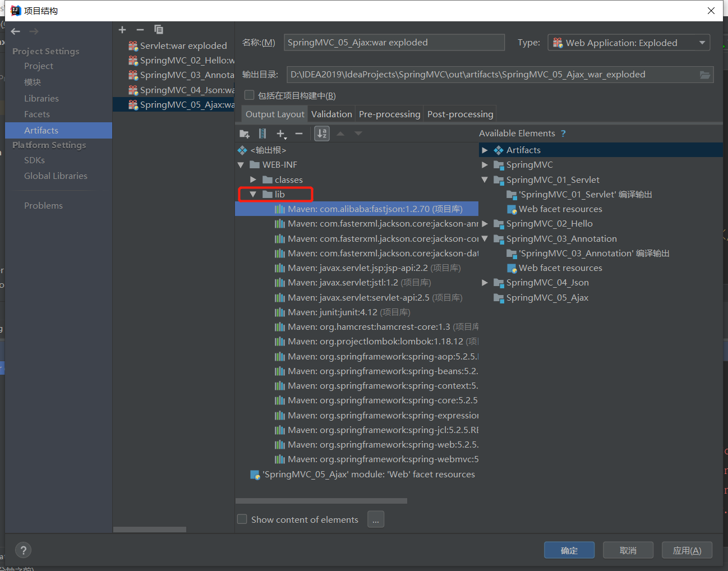The height and width of the screenshot is (571, 728).
Task: Enable include in project build checkbox
Action: [250, 95]
